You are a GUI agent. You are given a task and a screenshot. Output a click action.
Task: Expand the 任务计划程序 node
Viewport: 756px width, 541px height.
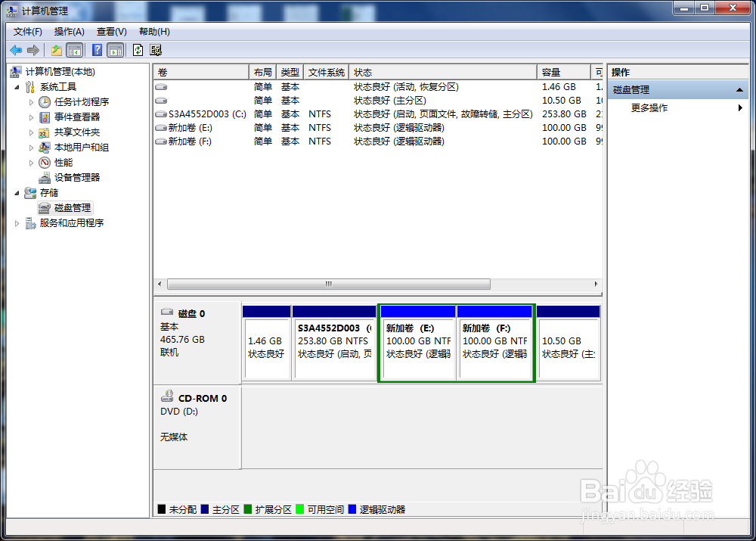coord(31,102)
